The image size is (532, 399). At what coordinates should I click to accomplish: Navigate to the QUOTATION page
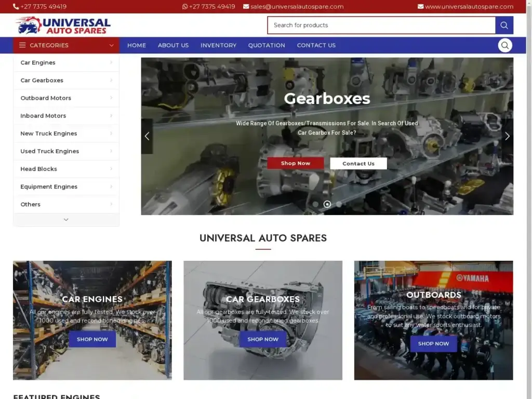[266, 45]
